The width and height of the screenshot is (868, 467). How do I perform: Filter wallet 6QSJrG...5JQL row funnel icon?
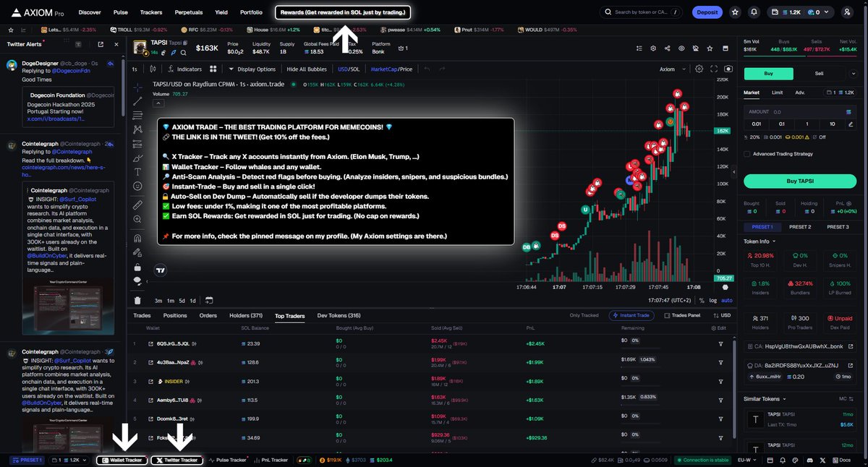720,343
